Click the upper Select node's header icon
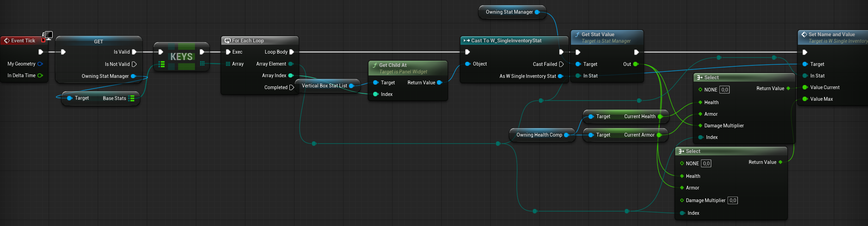This screenshot has height=226, width=868. click(700, 77)
